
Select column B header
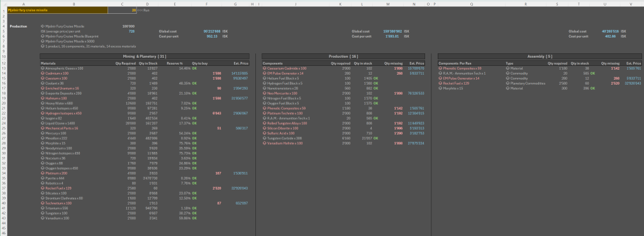pyautogui.click(x=74, y=4)
